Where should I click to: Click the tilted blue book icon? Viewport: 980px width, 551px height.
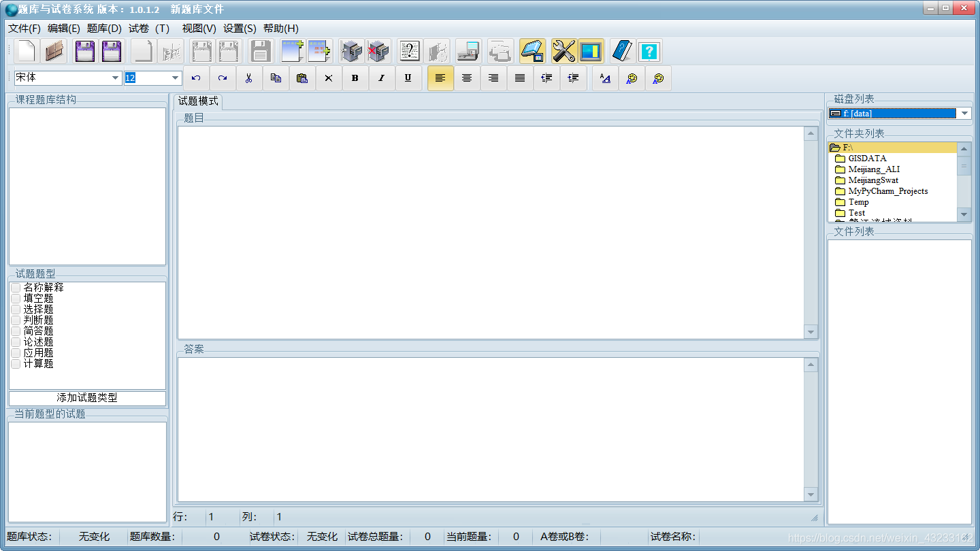coord(622,51)
